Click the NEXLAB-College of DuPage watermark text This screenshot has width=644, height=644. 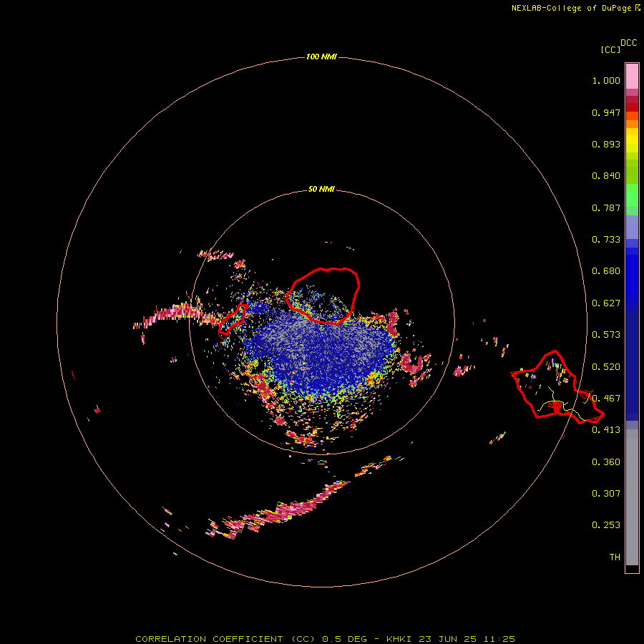point(575,8)
